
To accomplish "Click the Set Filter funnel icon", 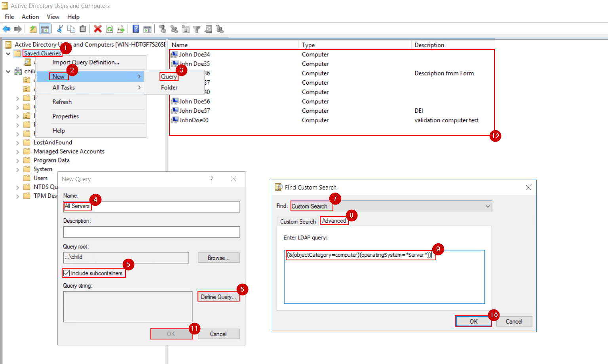I will (197, 28).
